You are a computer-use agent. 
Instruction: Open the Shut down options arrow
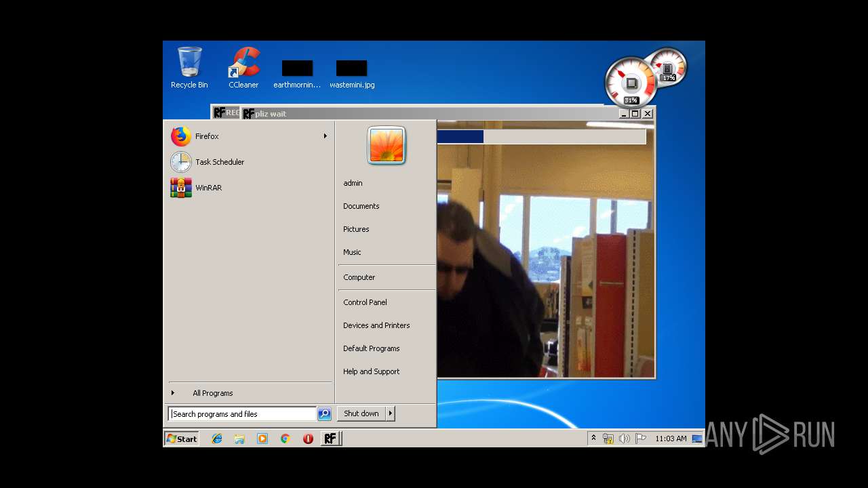(x=390, y=413)
